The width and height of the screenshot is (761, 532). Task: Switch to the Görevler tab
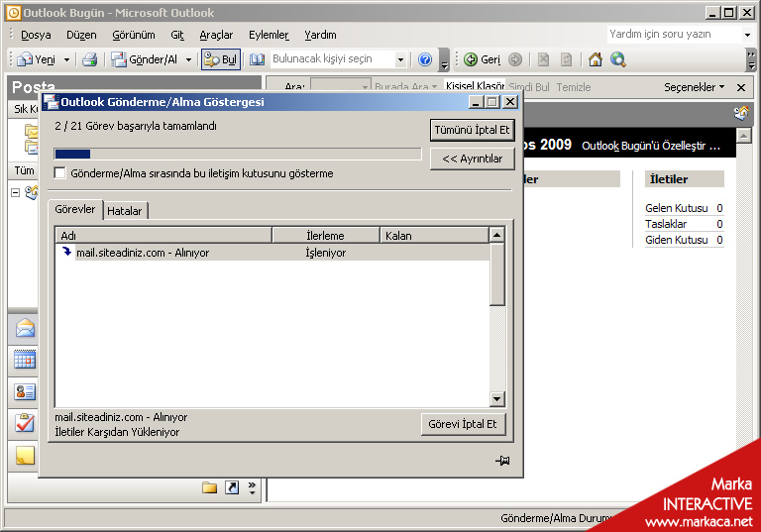click(75, 209)
